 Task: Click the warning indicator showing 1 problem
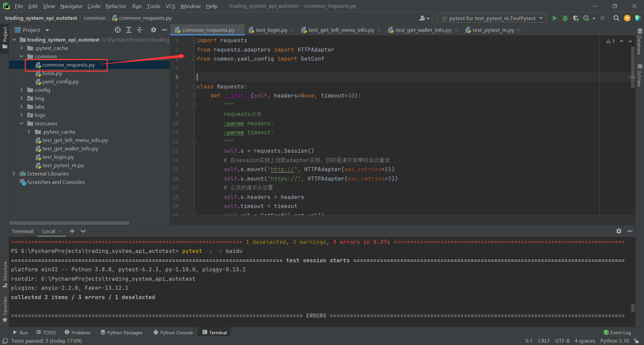click(610, 41)
